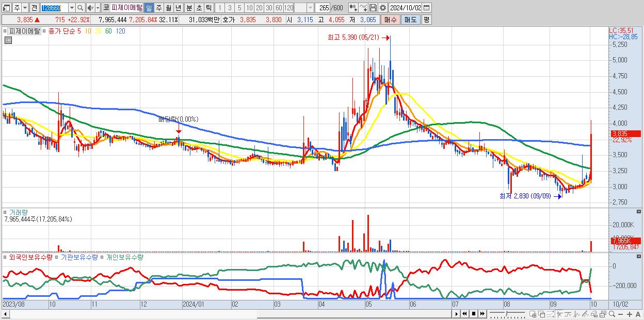
Task: Click the crosshair cursor tool icon
Action: pyautogui.click(x=559, y=314)
